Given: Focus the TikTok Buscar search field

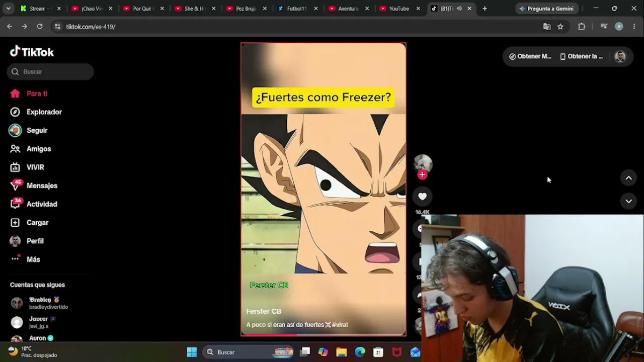Looking at the screenshot, I should (x=50, y=72).
